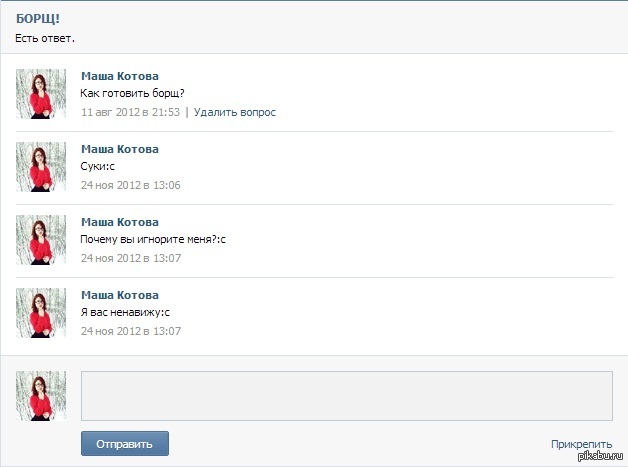This screenshot has height=467, width=628.
Task: Click the timestamp under "Почему вы игнорите меня?"
Action: 130,258
